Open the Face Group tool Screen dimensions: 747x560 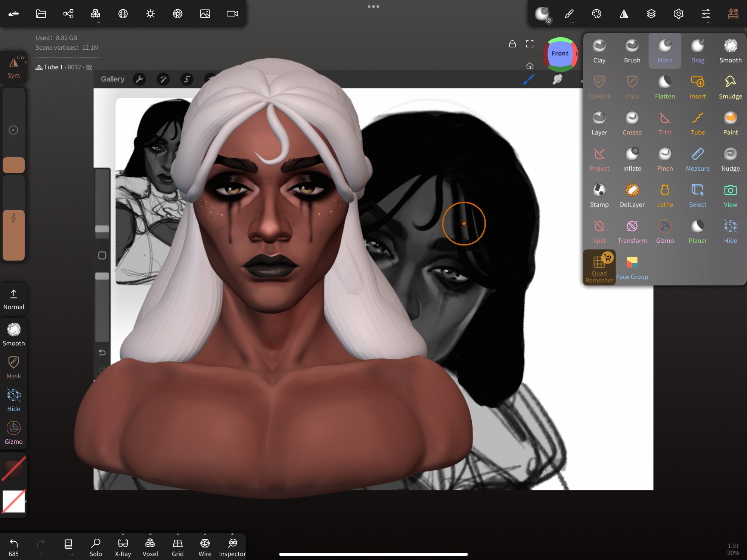coord(632,268)
